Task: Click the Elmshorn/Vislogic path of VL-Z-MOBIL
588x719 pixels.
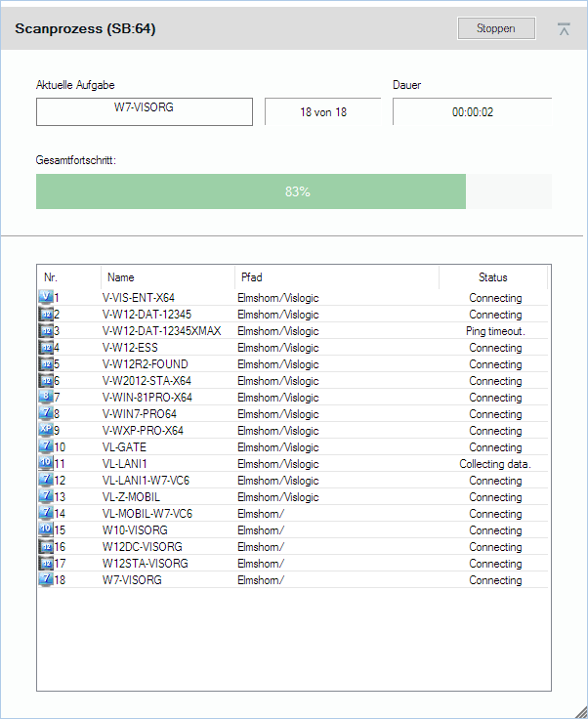Action: (278, 497)
